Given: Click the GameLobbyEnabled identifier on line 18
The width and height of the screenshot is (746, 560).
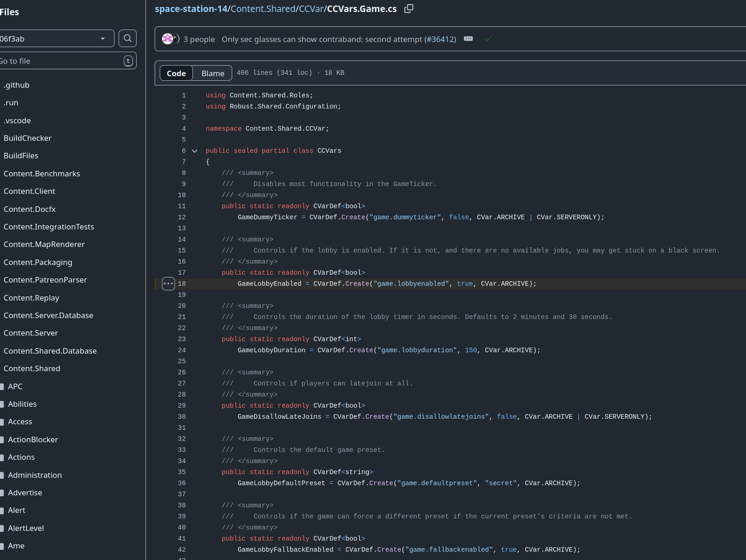Looking at the screenshot, I should (270, 284).
